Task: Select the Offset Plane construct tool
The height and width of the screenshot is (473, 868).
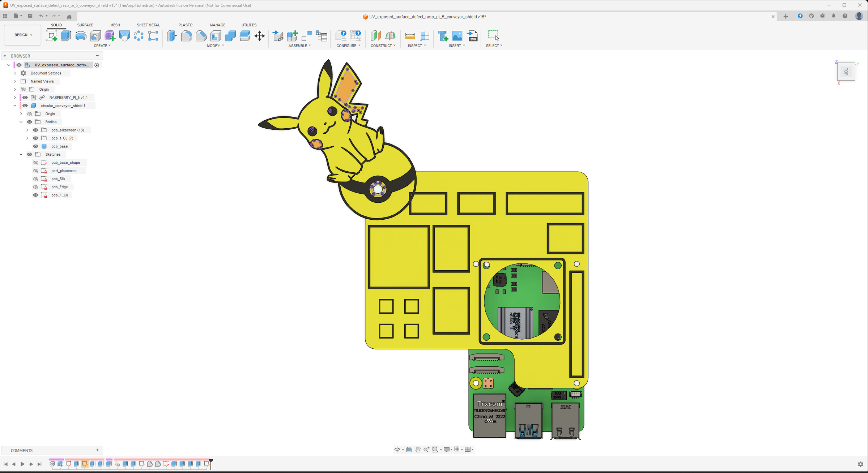Action: [x=376, y=36]
